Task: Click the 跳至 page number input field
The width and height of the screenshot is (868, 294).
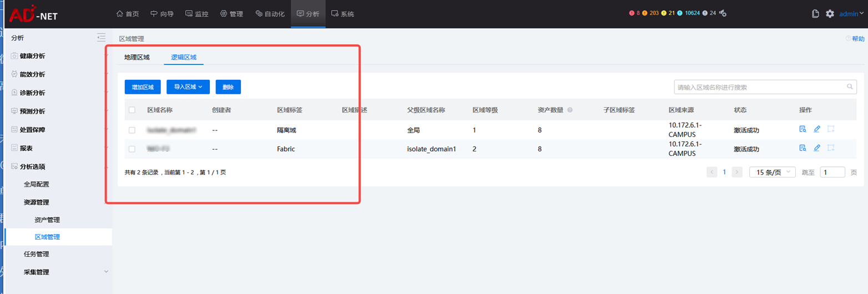Action: pyautogui.click(x=832, y=173)
